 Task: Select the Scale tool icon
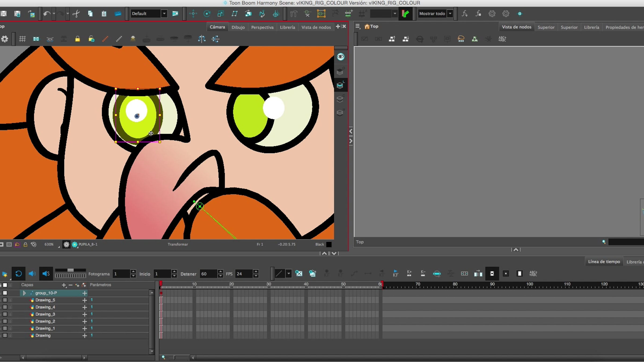click(221, 13)
